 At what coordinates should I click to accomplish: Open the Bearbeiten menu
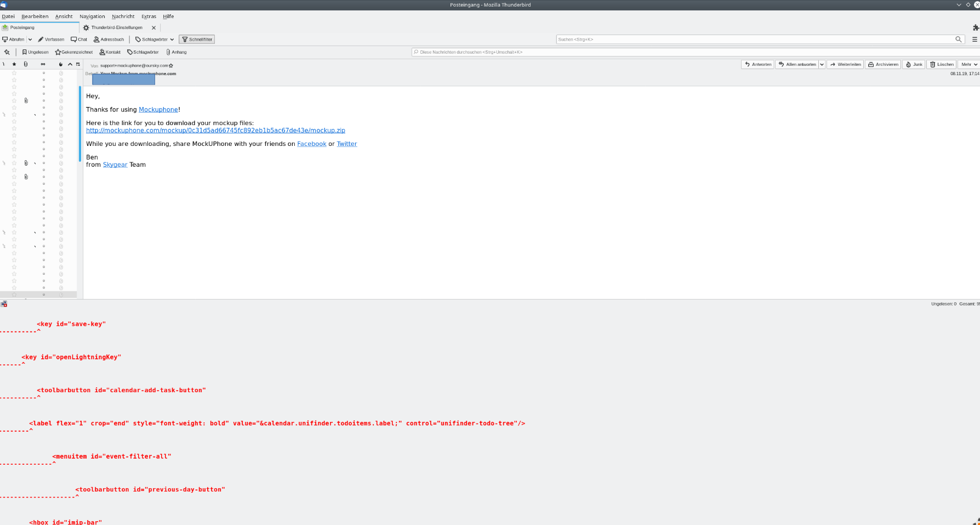35,16
